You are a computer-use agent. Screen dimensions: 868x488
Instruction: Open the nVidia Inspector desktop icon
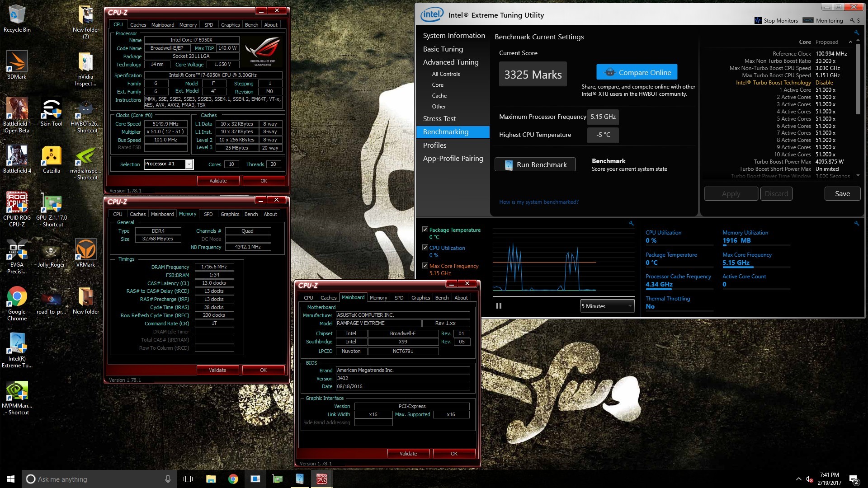pos(85,69)
